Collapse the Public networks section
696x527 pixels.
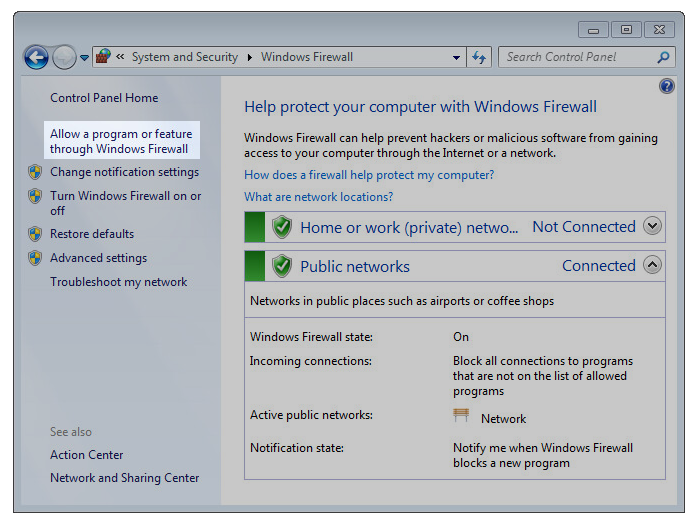[652, 265]
